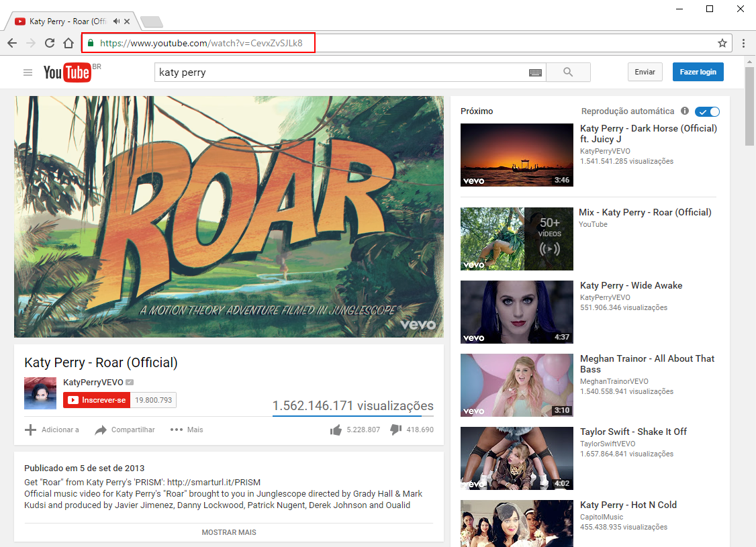Click the Dark Horse sunset thumbnail
Screen dimensions: 756x547
[517, 155]
